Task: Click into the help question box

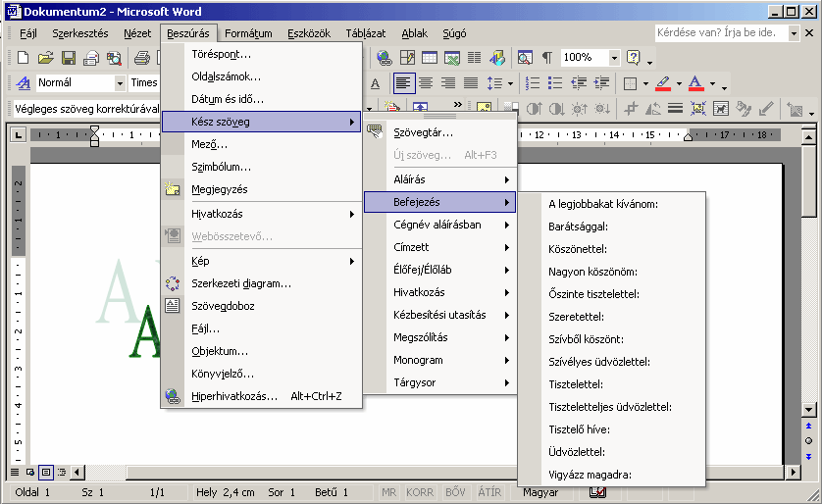Action: (722, 32)
